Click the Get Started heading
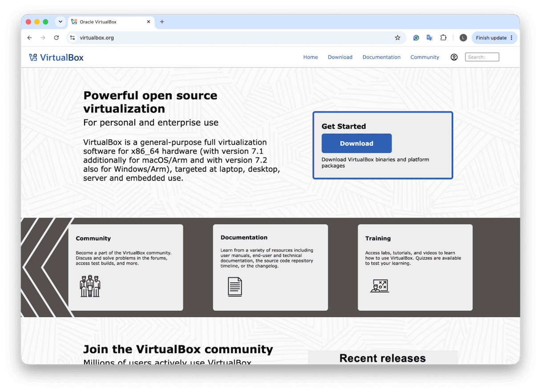 pyautogui.click(x=343, y=126)
